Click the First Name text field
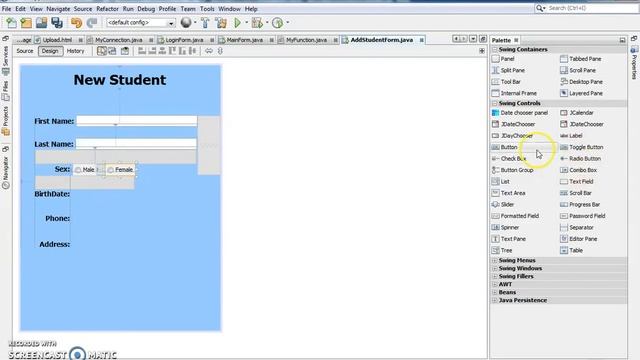This screenshot has width=640, height=360. (137, 121)
